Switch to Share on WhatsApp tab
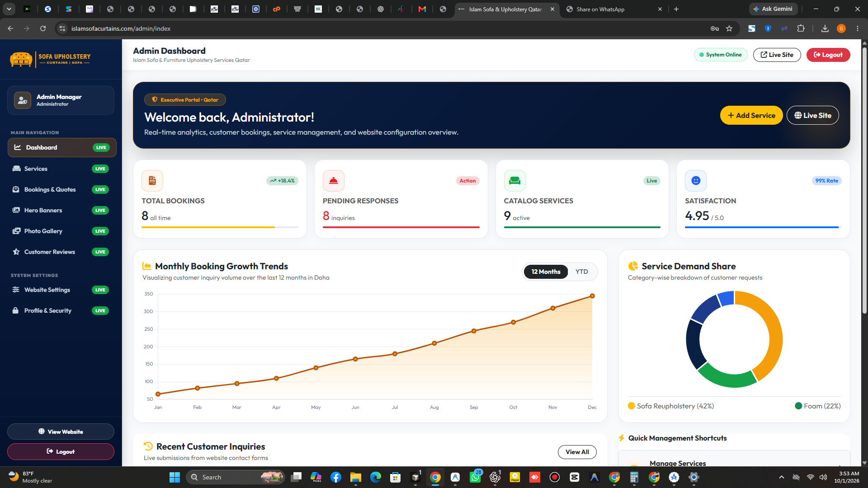The image size is (868, 488). pos(614,9)
